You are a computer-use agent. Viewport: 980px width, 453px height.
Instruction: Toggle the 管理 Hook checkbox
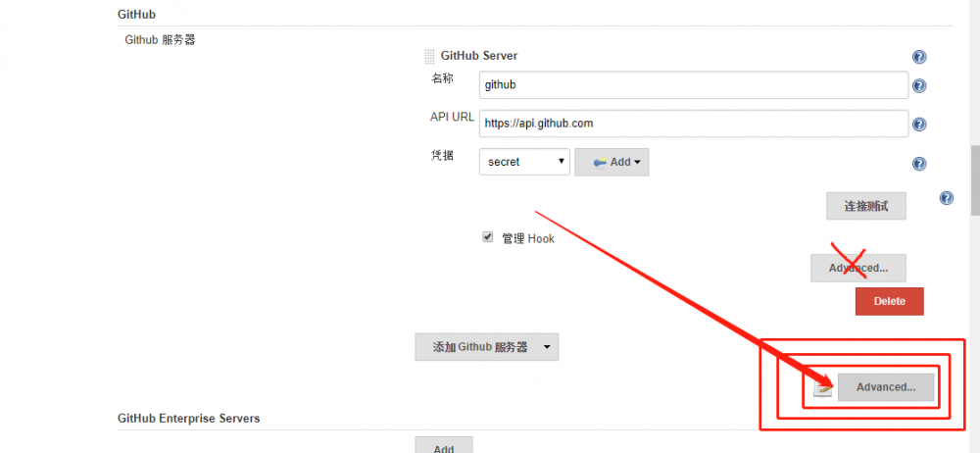(487, 237)
